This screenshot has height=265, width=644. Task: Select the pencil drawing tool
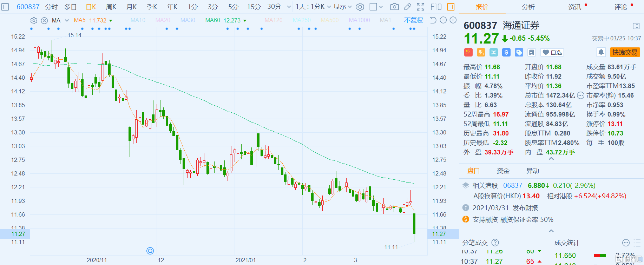[x=408, y=7]
